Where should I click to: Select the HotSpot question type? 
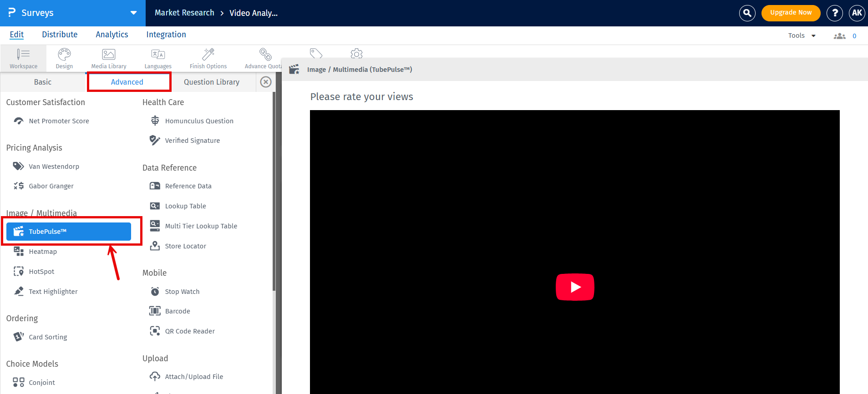[x=41, y=272]
